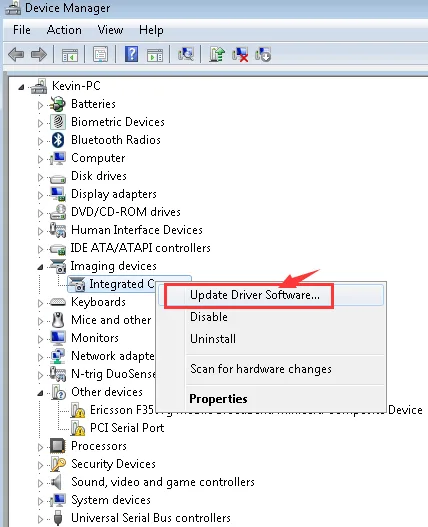Click the Security Devices key icon
Image resolution: width=428 pixels, height=527 pixels.
58,464
